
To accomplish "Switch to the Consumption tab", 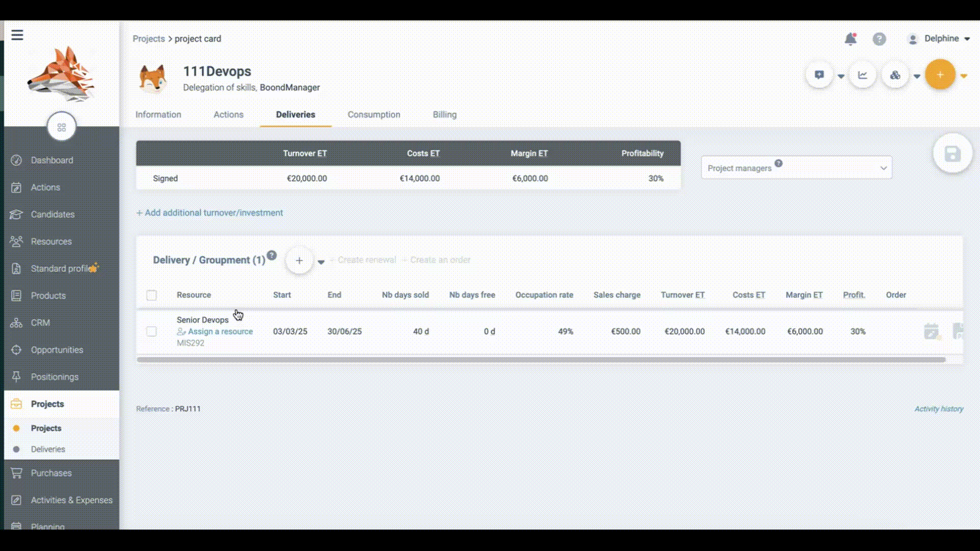I will [374, 115].
